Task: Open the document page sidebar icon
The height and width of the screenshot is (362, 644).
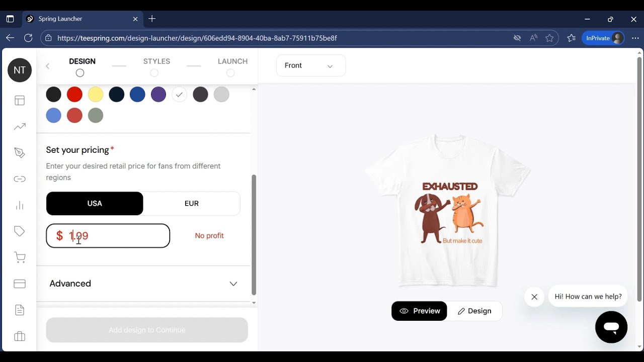Action: click(20, 310)
